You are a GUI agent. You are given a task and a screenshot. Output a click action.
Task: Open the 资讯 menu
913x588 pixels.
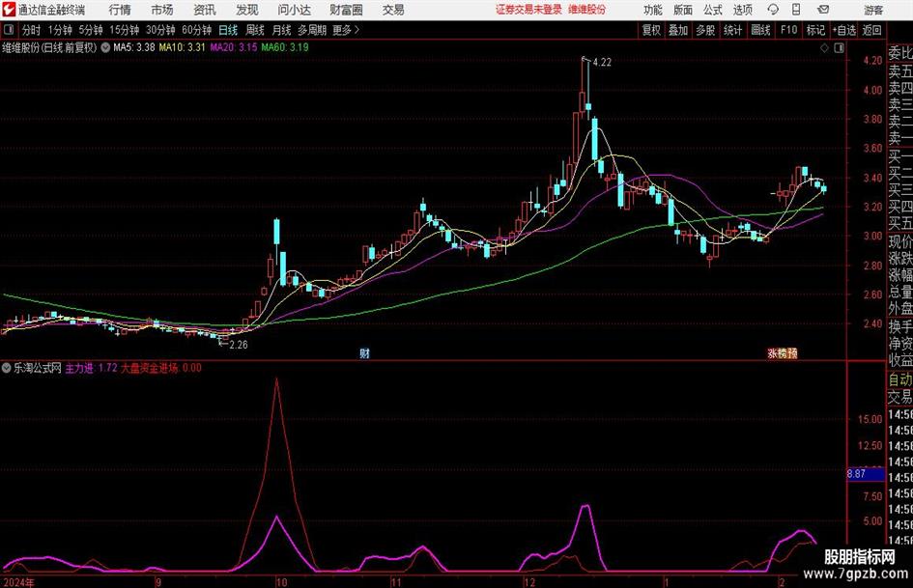(x=205, y=10)
